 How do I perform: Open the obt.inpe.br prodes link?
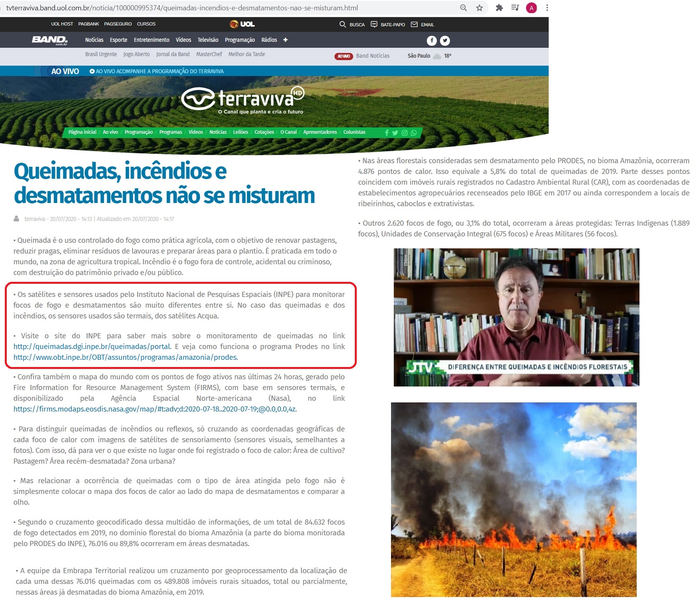click(126, 357)
